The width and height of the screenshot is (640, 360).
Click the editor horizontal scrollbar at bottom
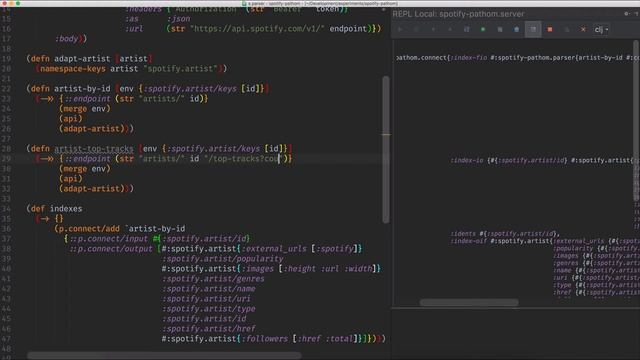point(164,356)
